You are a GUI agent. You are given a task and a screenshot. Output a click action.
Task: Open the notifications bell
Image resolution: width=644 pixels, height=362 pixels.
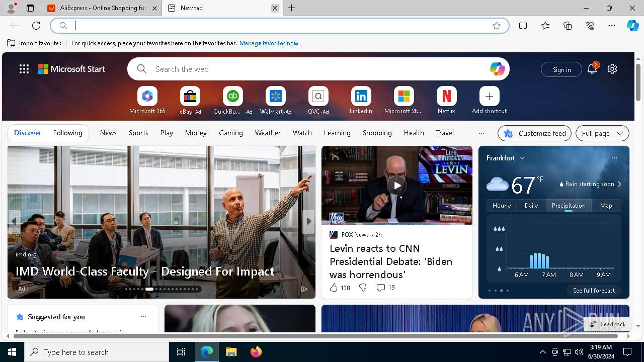592,69
